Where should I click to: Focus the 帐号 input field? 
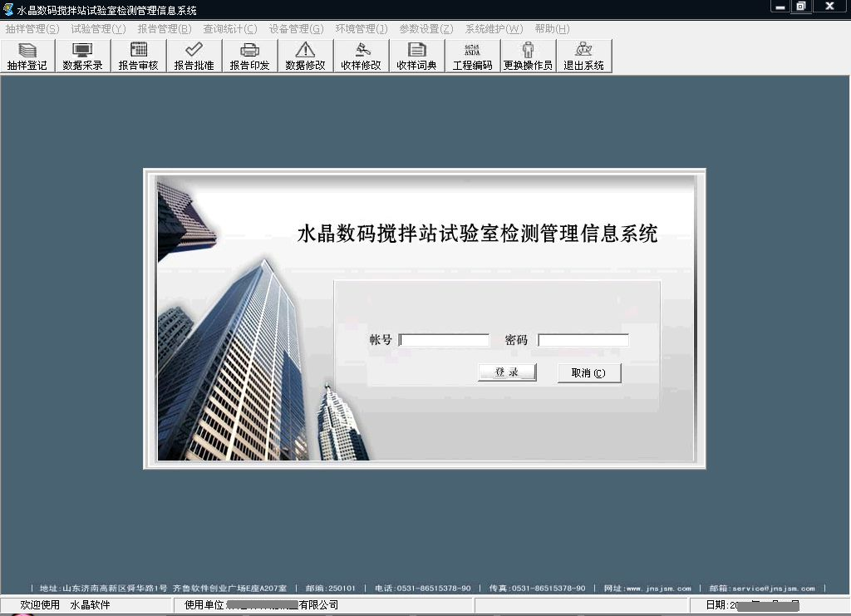tap(445, 341)
